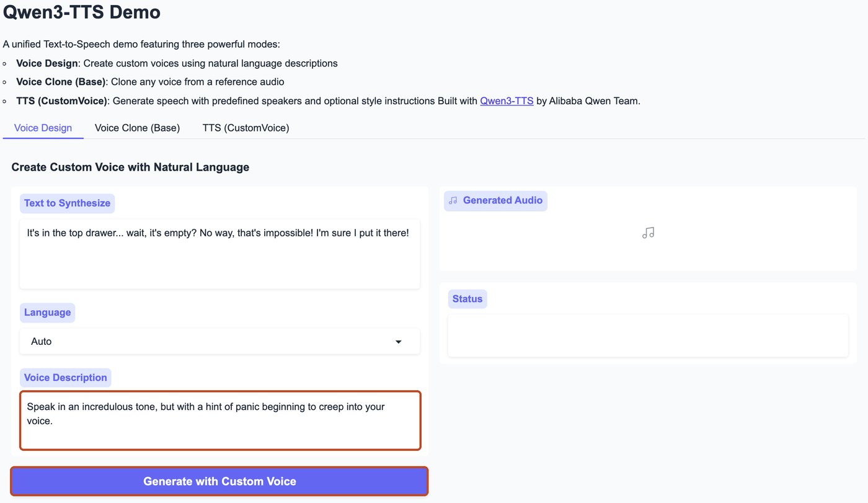Click the music note placeholder in audio panel
868x503 pixels.
pyautogui.click(x=649, y=233)
